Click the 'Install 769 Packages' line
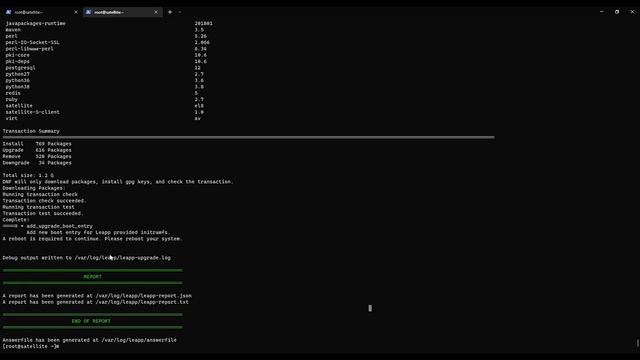 click(x=37, y=144)
